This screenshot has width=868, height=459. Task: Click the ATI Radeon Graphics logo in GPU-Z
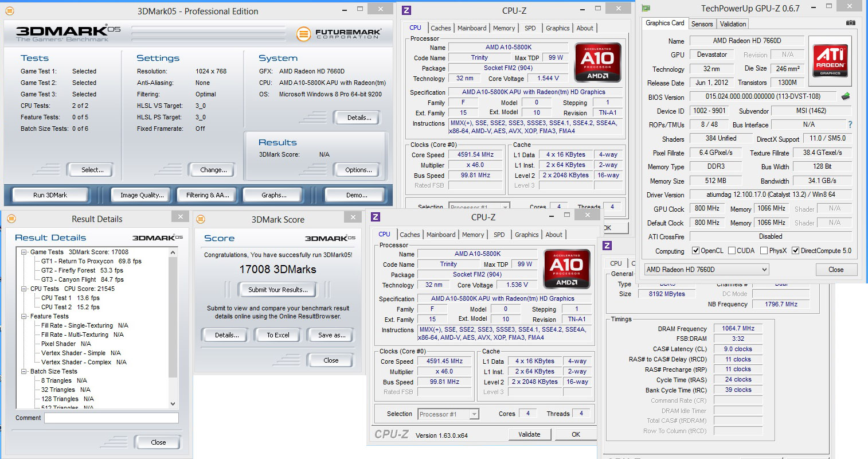coord(830,61)
